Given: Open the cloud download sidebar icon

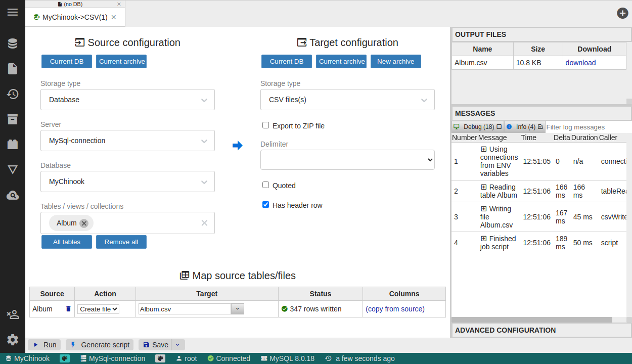Looking at the screenshot, I should point(13,195).
